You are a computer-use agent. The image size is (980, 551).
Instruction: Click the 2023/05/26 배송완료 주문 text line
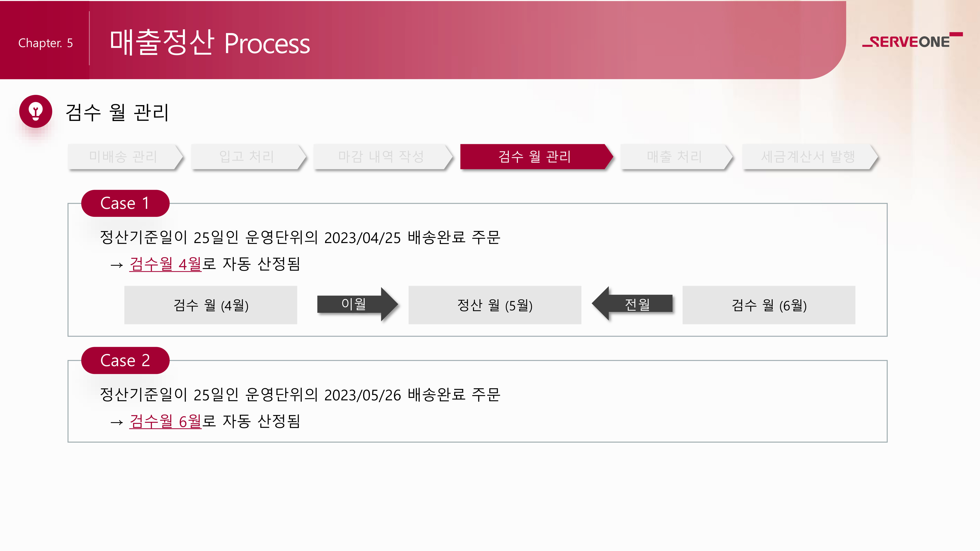[x=300, y=395]
